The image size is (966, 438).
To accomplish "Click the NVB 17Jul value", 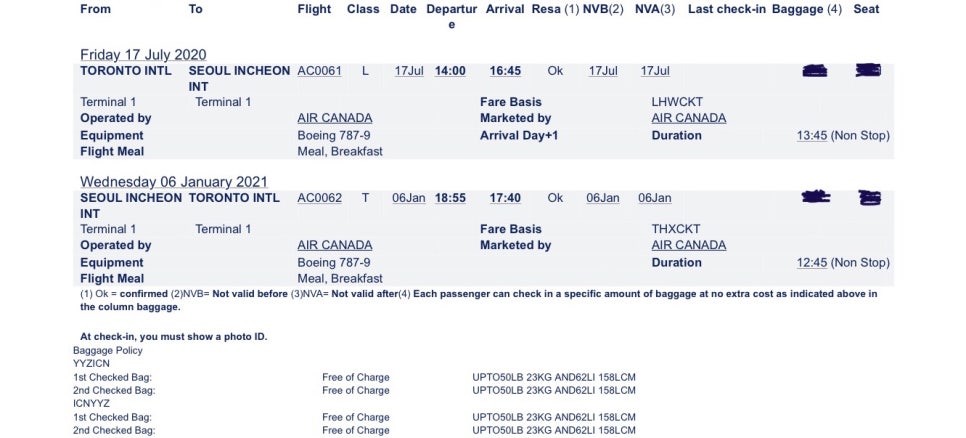I will pos(603,71).
